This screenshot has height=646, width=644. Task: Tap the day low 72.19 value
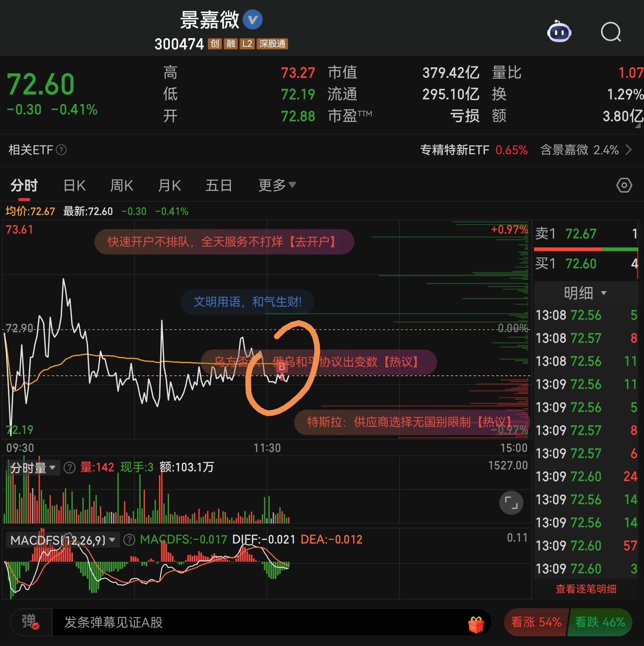click(298, 94)
